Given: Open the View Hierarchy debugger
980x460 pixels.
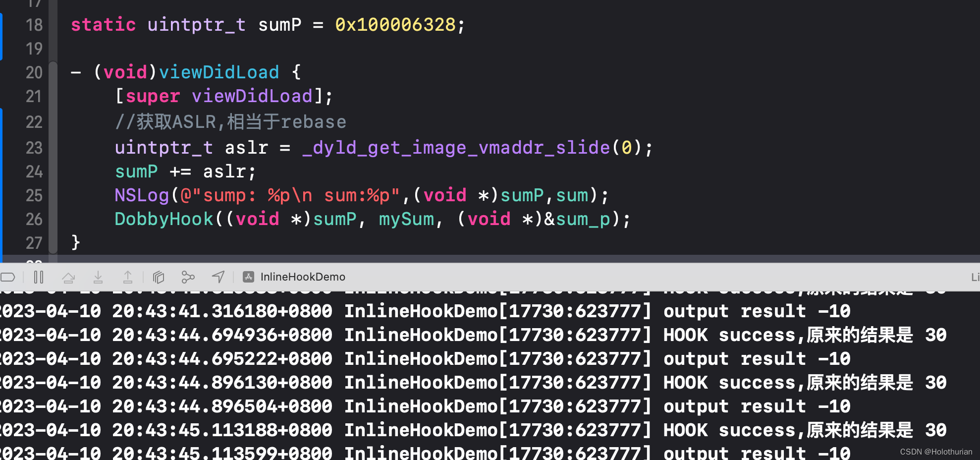Looking at the screenshot, I should click(158, 277).
